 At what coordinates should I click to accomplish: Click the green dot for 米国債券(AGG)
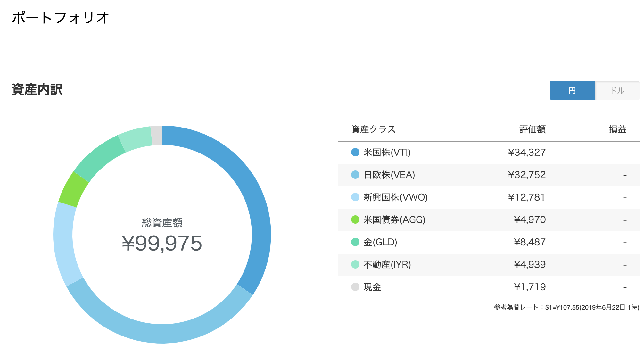pyautogui.click(x=355, y=220)
